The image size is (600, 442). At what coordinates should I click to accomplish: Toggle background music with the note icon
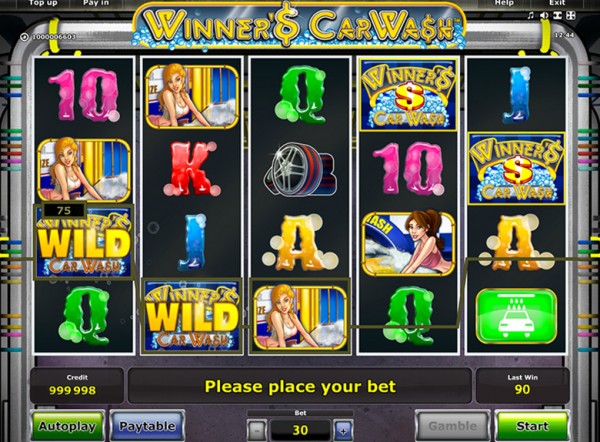530,15
